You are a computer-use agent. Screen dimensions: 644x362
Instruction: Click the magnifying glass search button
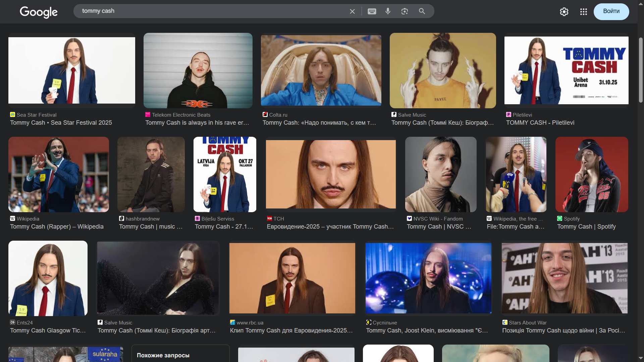pyautogui.click(x=422, y=11)
